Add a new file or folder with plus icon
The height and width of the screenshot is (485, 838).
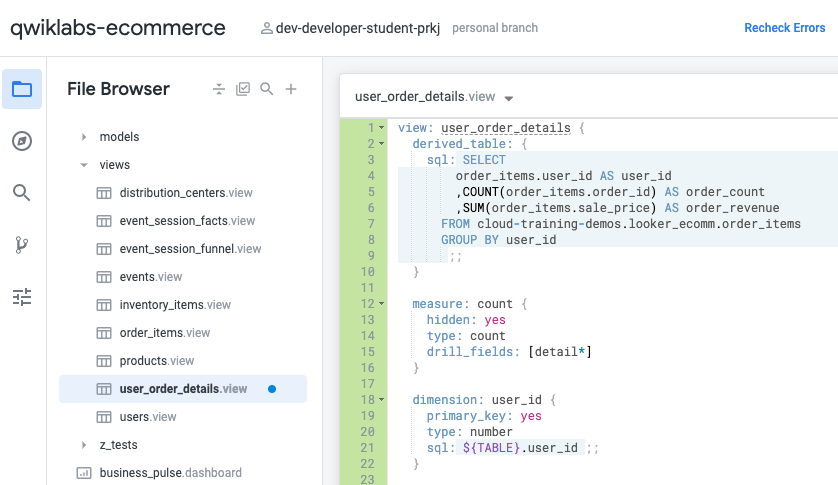coord(291,89)
